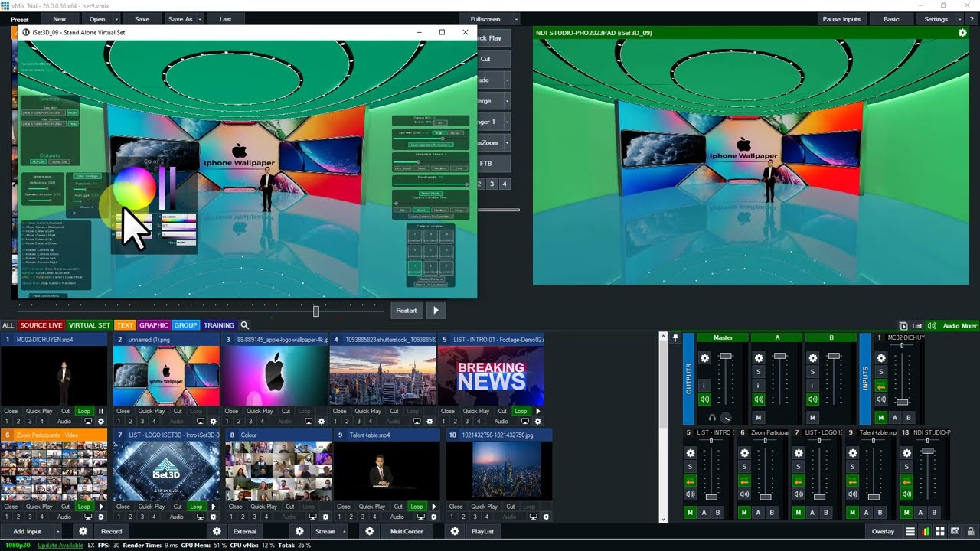Open settings gear next to Stream button
980x551 pixels.
(x=299, y=531)
